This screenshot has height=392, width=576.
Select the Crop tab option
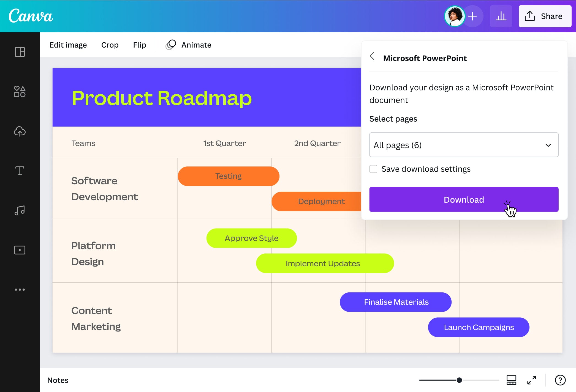(110, 45)
